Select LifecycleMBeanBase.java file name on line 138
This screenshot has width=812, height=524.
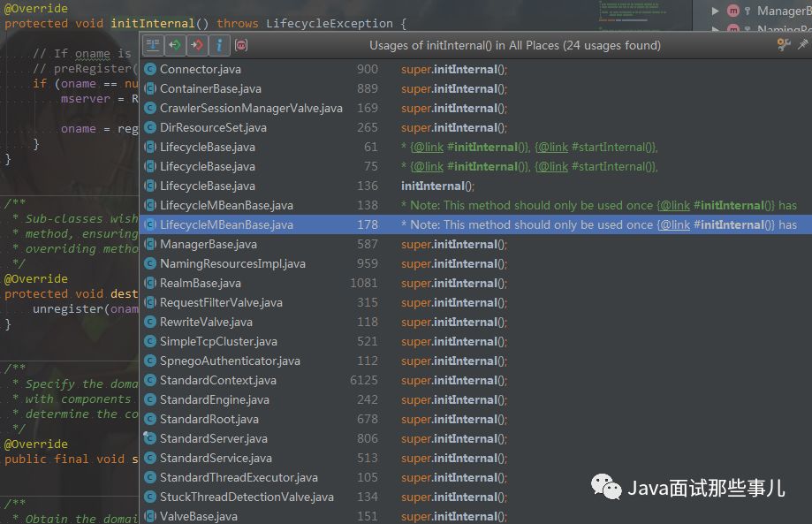[x=227, y=206]
